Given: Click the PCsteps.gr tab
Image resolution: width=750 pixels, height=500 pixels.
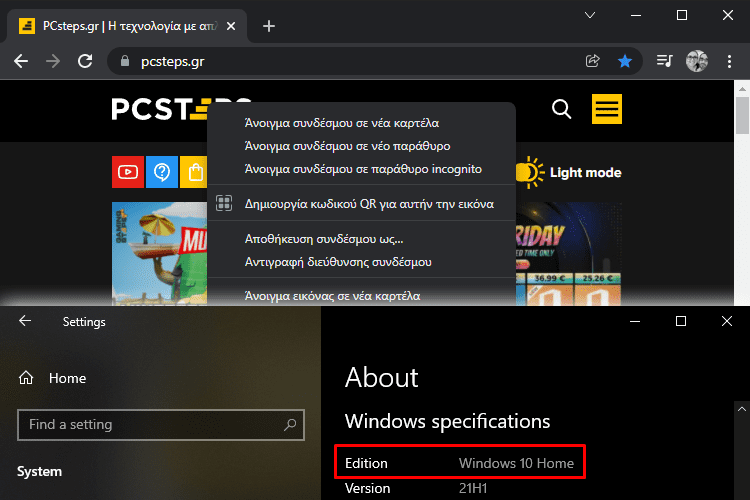Looking at the screenshot, I should point(127,26).
